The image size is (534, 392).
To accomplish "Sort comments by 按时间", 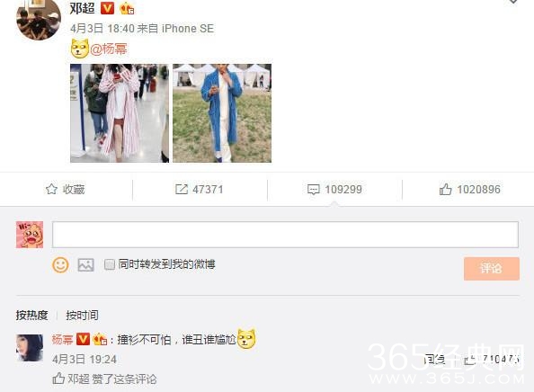I will [82, 315].
